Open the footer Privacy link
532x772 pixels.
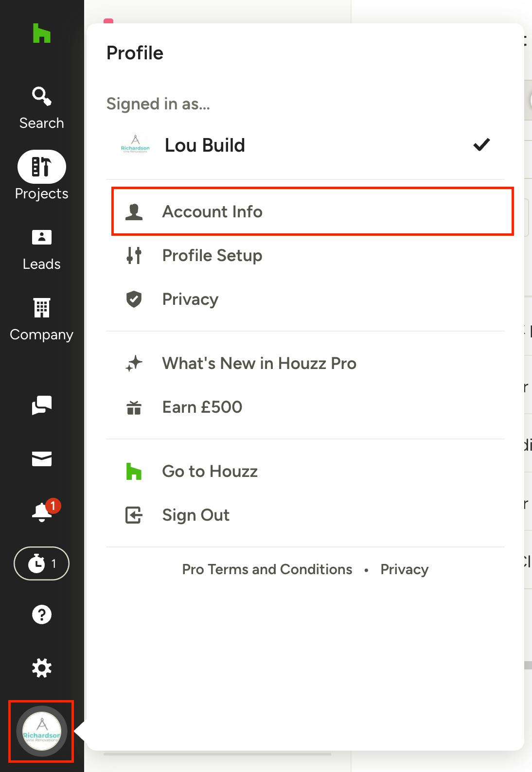(x=405, y=569)
